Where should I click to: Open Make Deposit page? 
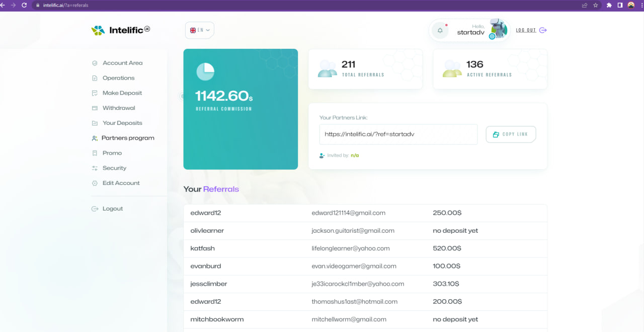(122, 93)
